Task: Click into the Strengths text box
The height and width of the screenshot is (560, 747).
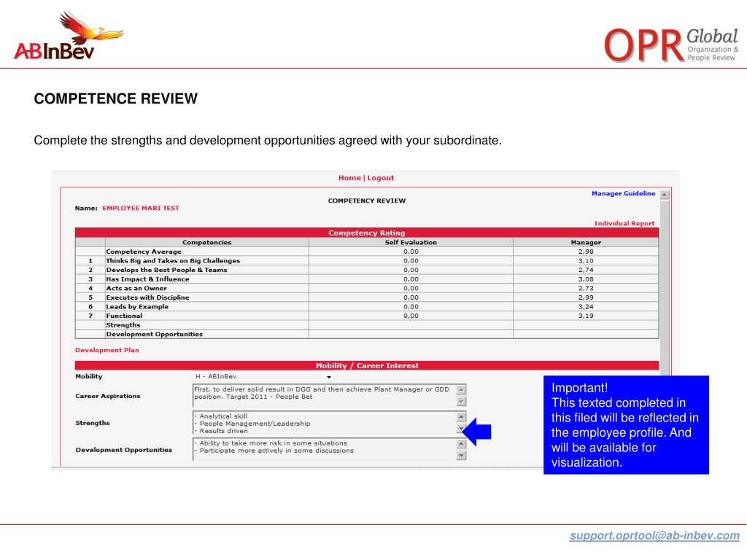Action: (325, 423)
